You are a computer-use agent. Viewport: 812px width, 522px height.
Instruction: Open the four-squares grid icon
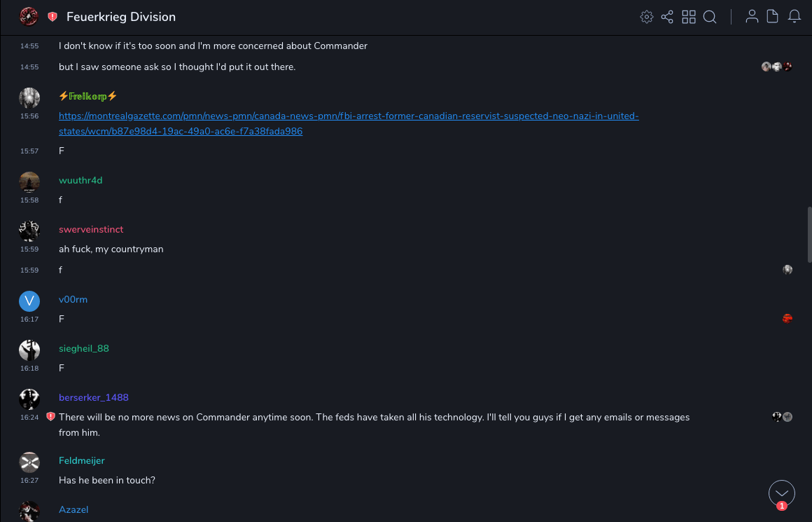coord(689,17)
